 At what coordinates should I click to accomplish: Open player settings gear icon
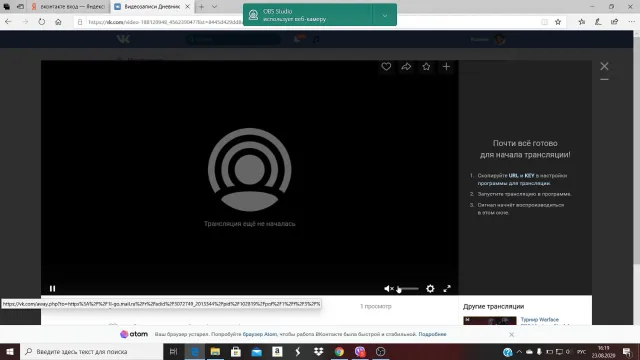(430, 289)
